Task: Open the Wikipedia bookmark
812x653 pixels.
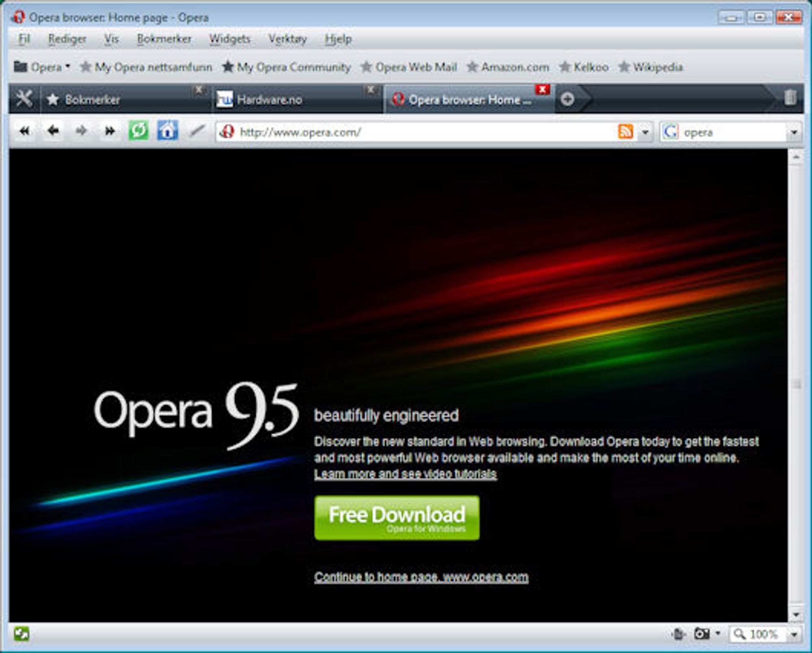Action: pos(650,67)
